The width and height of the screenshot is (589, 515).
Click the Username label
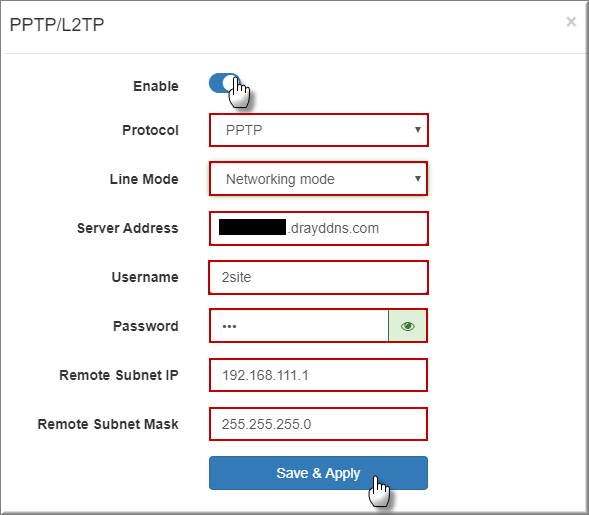coord(145,277)
